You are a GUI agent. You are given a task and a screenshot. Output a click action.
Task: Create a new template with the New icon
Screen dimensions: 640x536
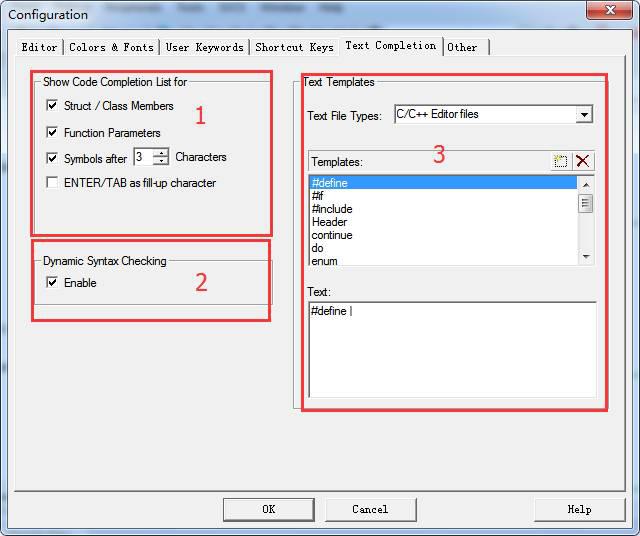tap(560, 161)
